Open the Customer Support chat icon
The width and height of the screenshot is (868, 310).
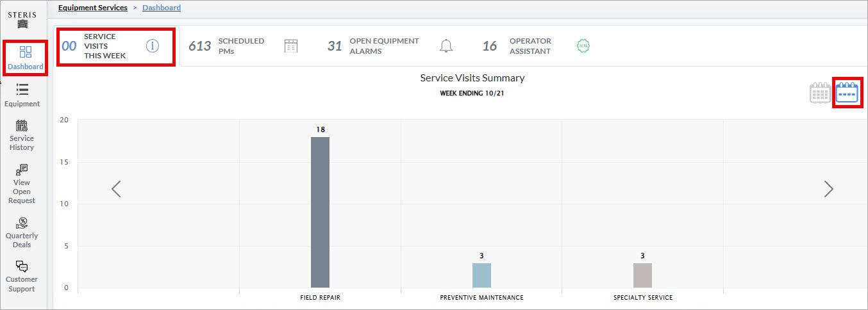click(x=22, y=266)
